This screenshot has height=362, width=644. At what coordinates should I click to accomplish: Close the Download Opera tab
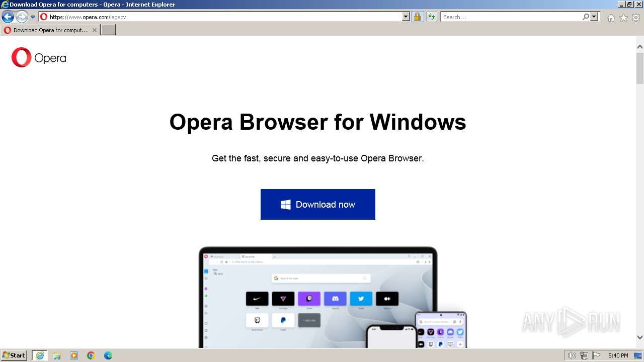tap(94, 30)
